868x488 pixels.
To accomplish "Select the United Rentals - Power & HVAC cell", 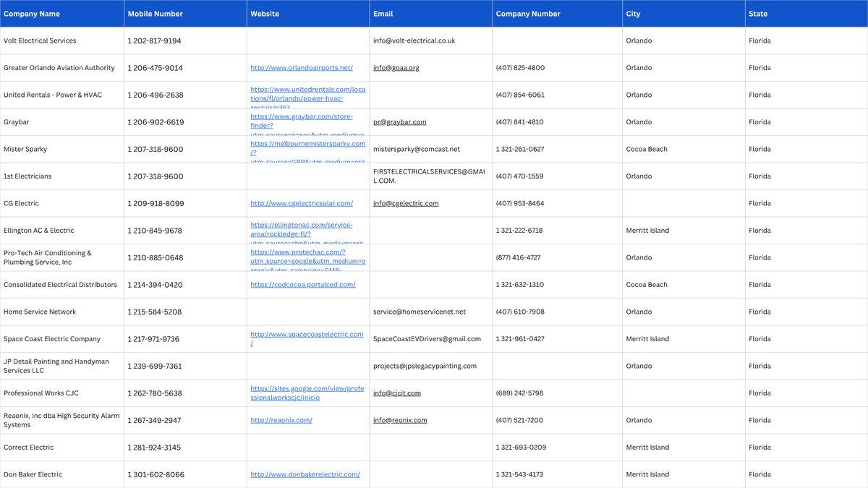I will coord(62,95).
